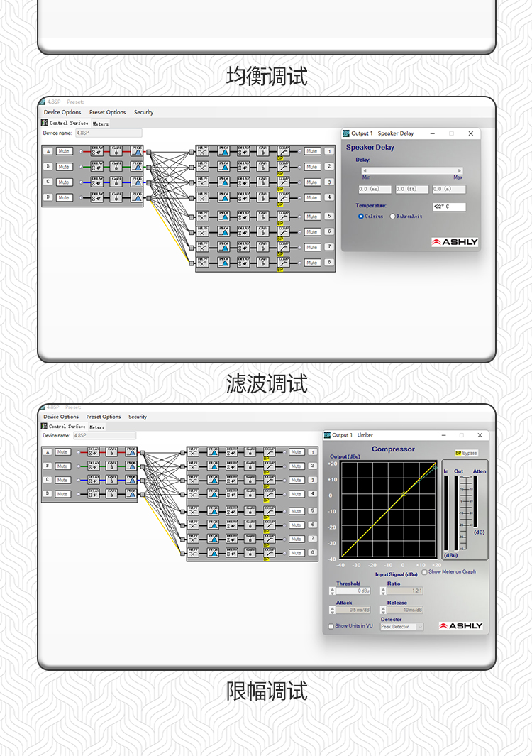Open output 5 Gain block in Limiter screenshot

(250, 511)
